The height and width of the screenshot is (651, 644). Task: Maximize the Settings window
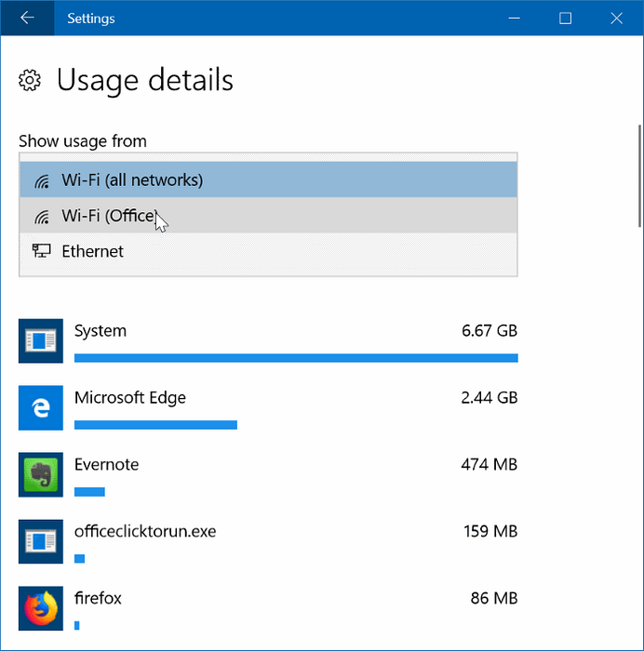pyautogui.click(x=565, y=19)
